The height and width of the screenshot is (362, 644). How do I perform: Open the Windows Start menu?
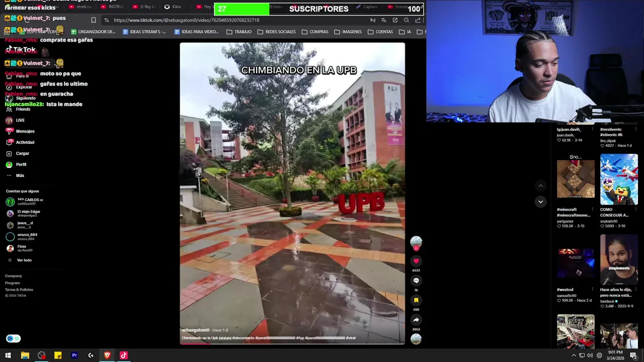(x=8, y=355)
